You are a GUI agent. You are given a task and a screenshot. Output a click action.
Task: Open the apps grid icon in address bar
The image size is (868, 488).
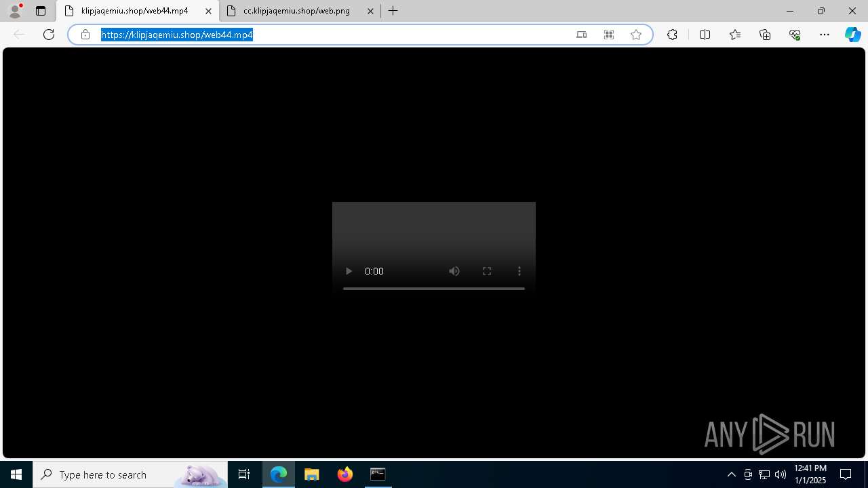coord(609,35)
